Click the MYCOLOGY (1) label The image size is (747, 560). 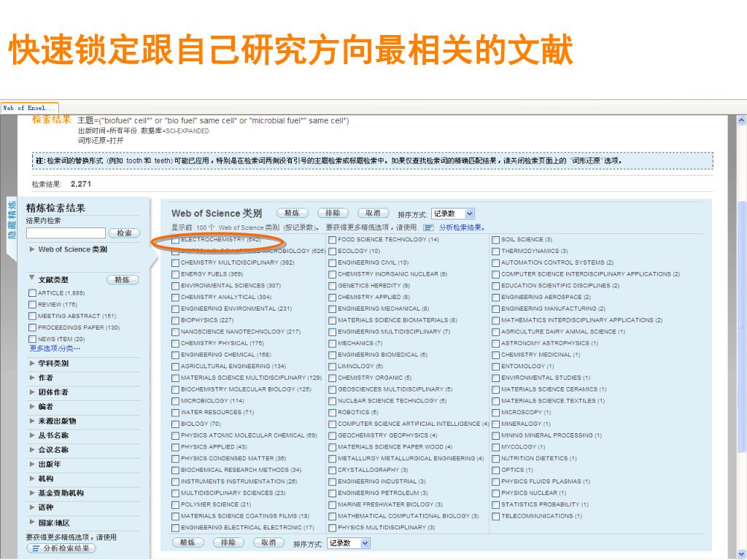coord(523,447)
